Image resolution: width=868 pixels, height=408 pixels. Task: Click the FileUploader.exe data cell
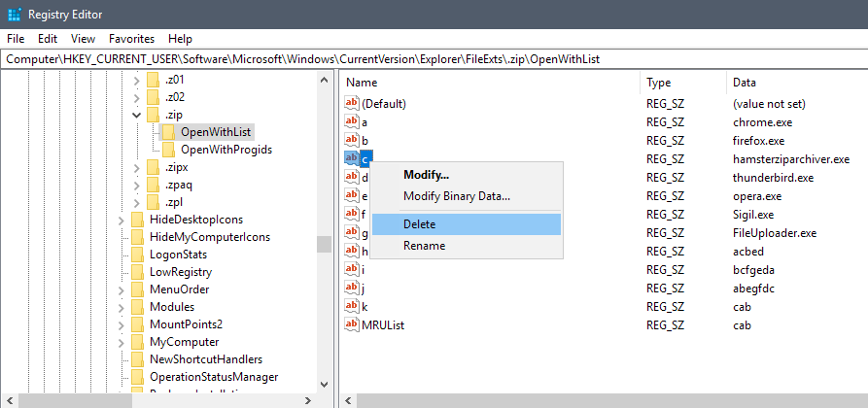click(x=775, y=232)
